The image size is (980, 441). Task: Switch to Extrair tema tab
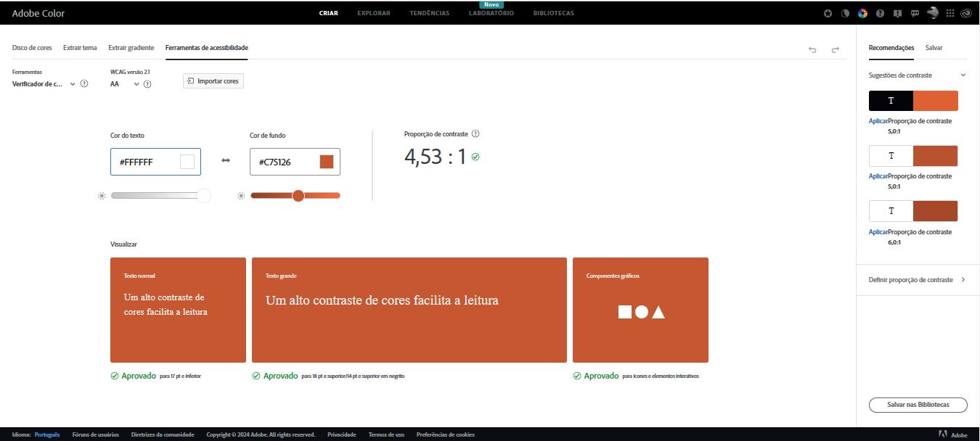tap(80, 48)
